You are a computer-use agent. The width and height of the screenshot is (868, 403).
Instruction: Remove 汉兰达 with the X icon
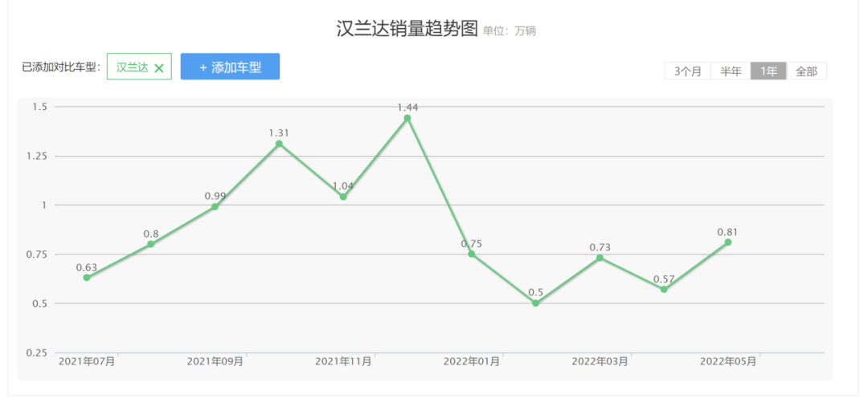159,68
